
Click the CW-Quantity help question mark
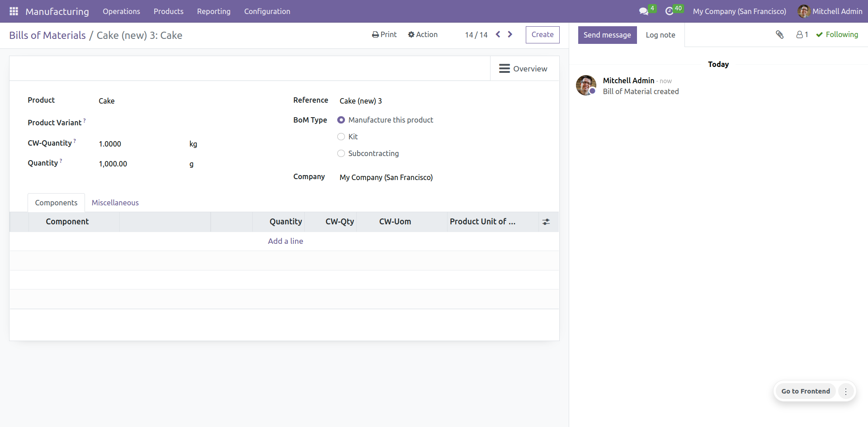tap(75, 141)
